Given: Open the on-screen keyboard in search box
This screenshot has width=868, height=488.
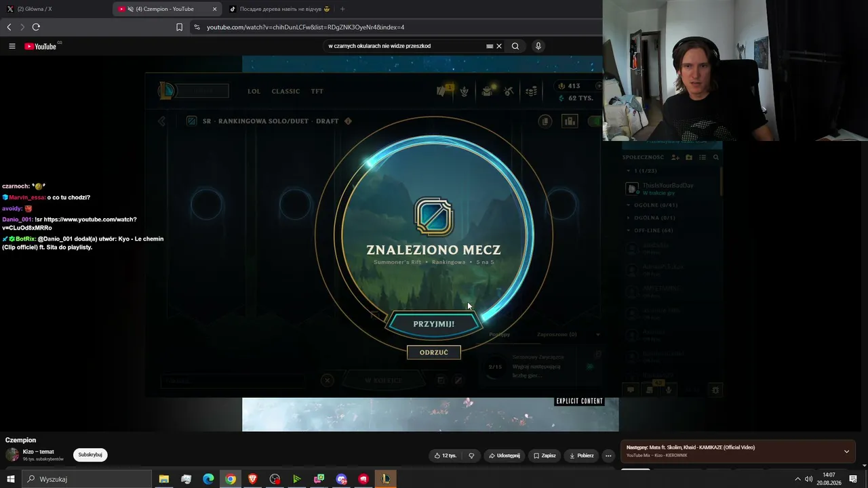Looking at the screenshot, I should [x=490, y=46].
